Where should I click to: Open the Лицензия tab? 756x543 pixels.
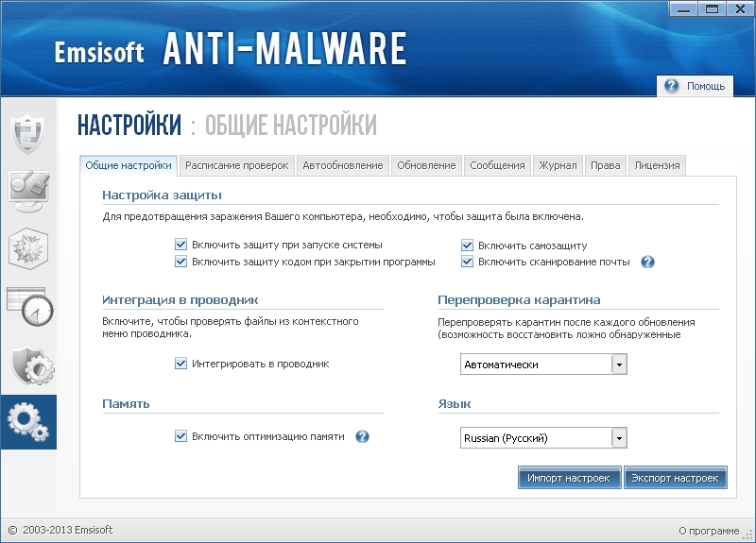coord(657,165)
